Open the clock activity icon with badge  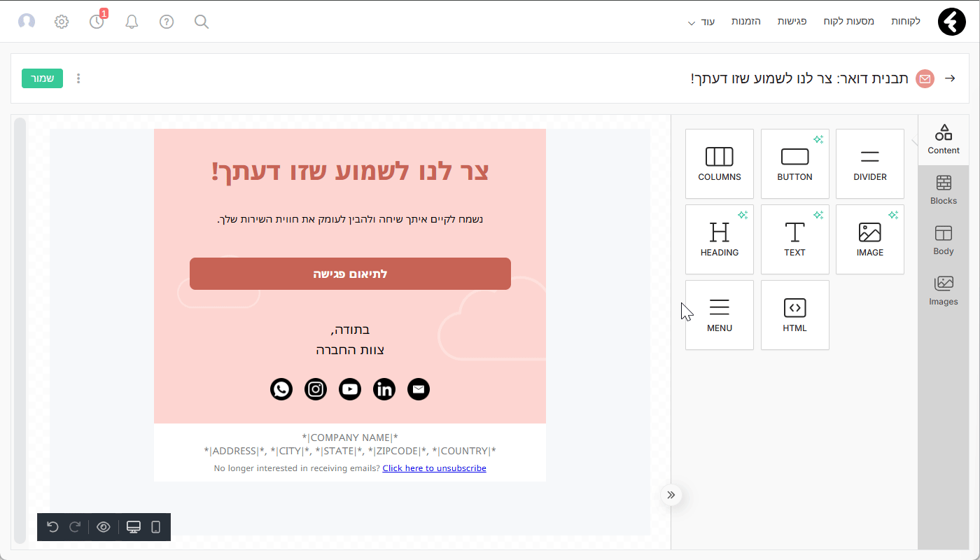97,21
